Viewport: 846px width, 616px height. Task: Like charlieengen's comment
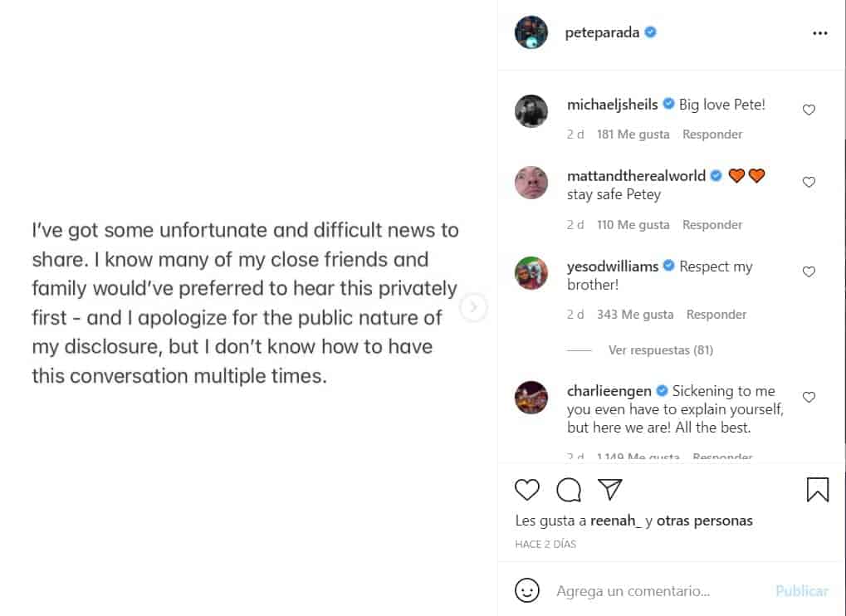point(809,397)
